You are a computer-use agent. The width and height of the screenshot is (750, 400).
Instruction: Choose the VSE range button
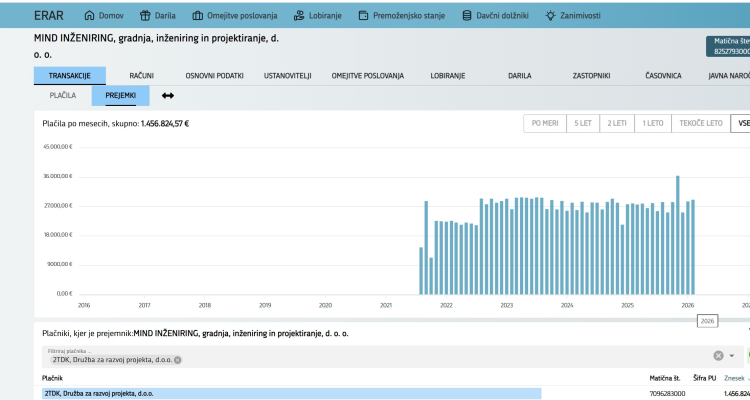tap(741, 123)
